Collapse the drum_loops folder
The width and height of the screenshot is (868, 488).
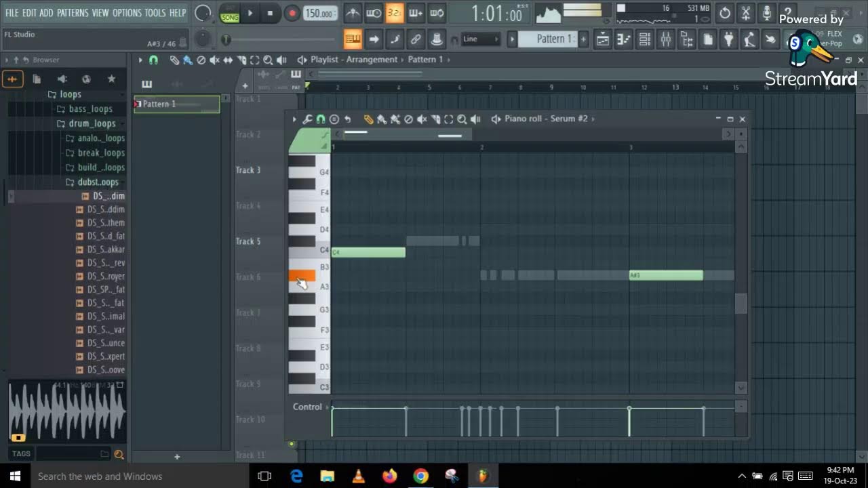(x=85, y=123)
